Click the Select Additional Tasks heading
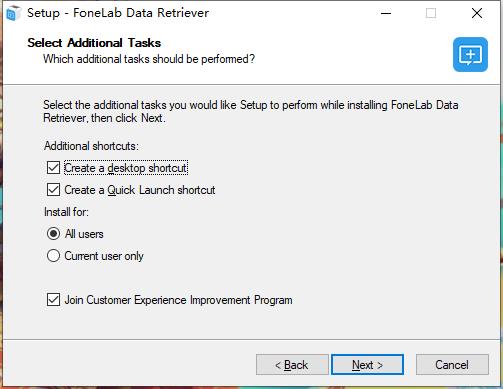The width and height of the screenshot is (503, 389). click(94, 43)
